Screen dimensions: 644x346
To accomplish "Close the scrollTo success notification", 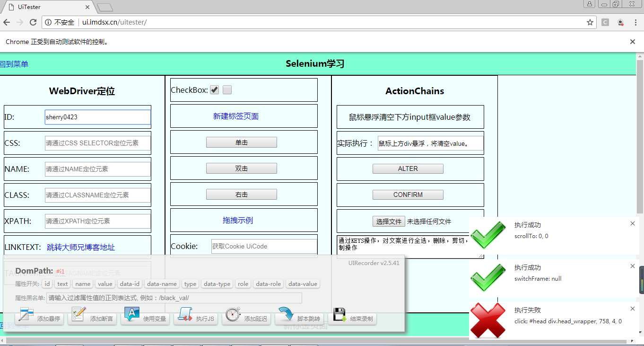I will tap(633, 223).
